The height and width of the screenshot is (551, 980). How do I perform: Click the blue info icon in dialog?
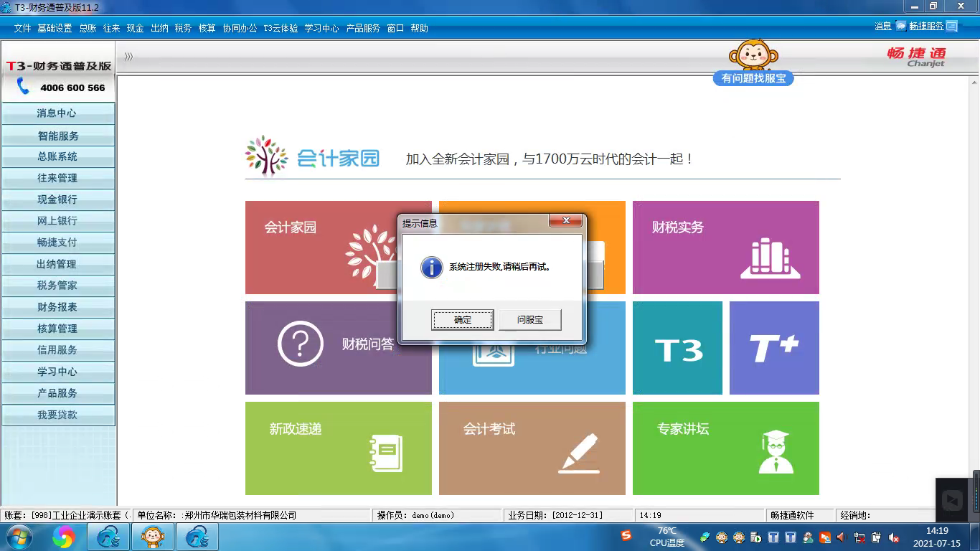[431, 268]
